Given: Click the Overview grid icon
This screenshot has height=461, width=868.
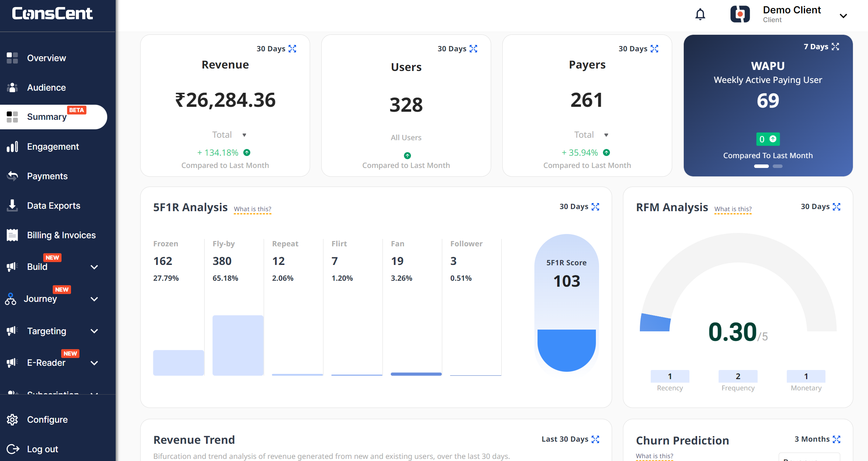Looking at the screenshot, I should (12, 58).
